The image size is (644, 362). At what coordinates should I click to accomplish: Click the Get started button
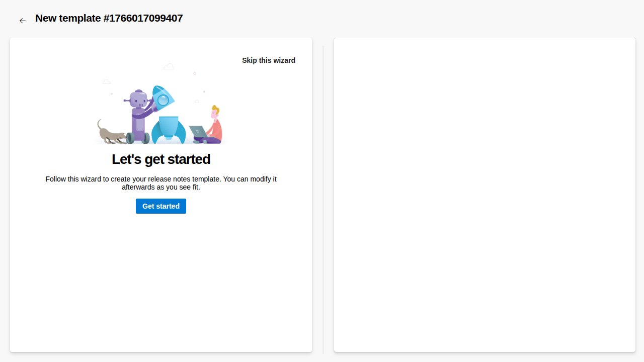point(161,206)
